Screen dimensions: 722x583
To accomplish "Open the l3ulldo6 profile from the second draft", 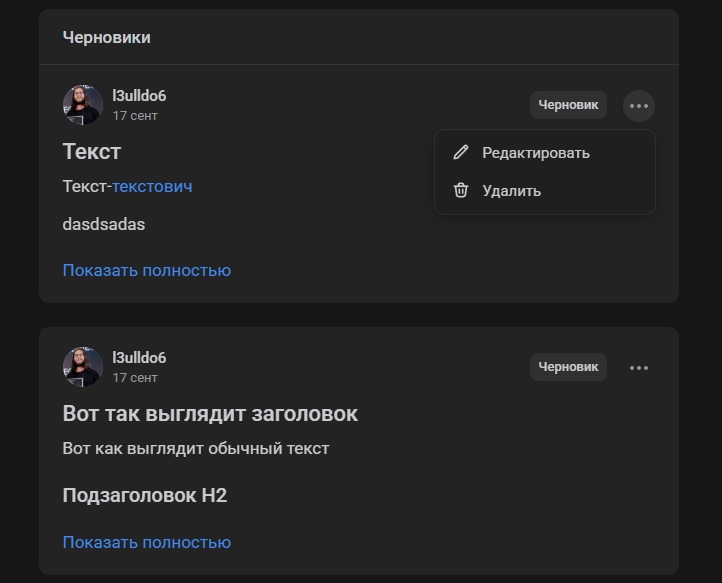I will click(139, 358).
